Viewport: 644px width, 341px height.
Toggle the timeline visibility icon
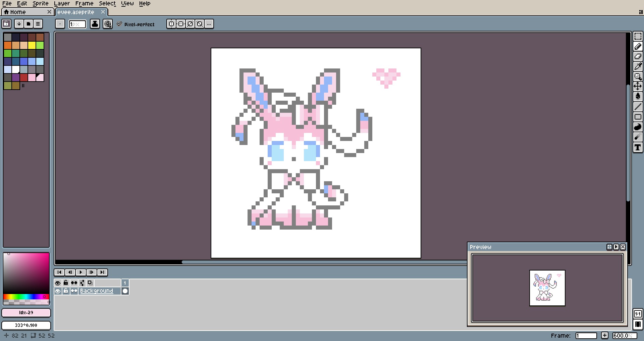pyautogui.click(x=638, y=325)
